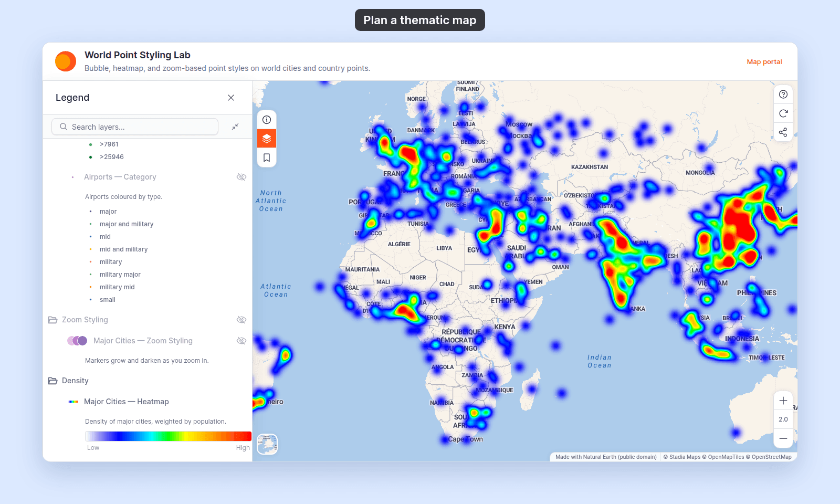Collapse the Zoom Styling folder
Viewport: 840px width, 504px height.
tap(52, 320)
